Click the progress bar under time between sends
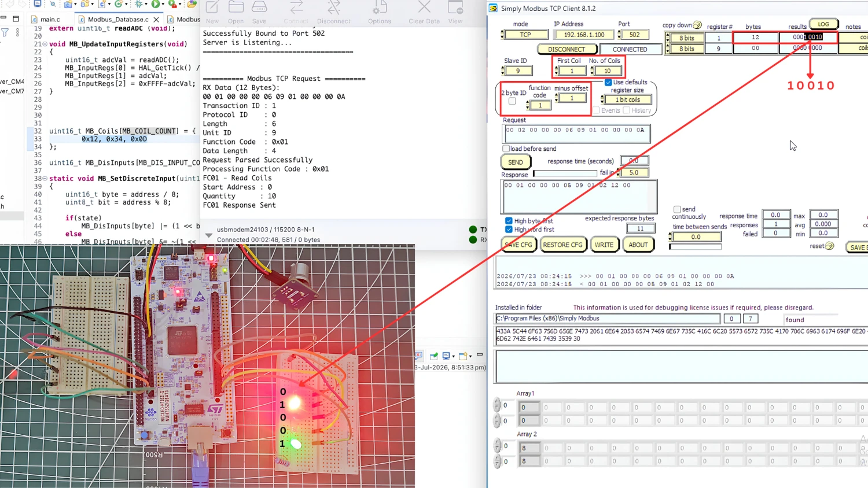868x488 pixels. [x=696, y=247]
